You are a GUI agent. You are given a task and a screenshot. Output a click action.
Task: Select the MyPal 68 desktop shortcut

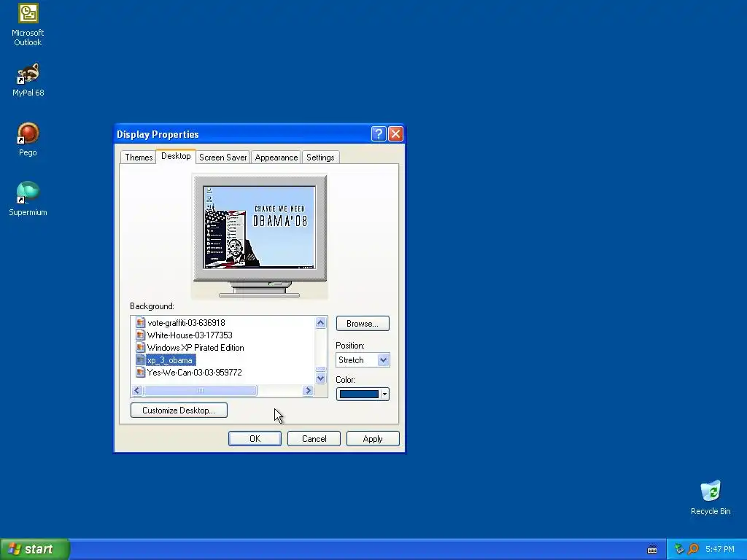(x=28, y=80)
